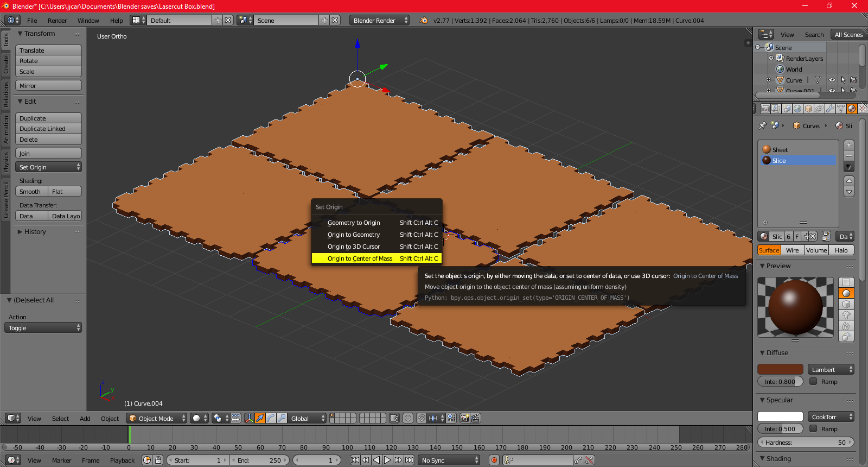Jump to the last frame in timeline
The height and width of the screenshot is (467, 868).
point(410,460)
